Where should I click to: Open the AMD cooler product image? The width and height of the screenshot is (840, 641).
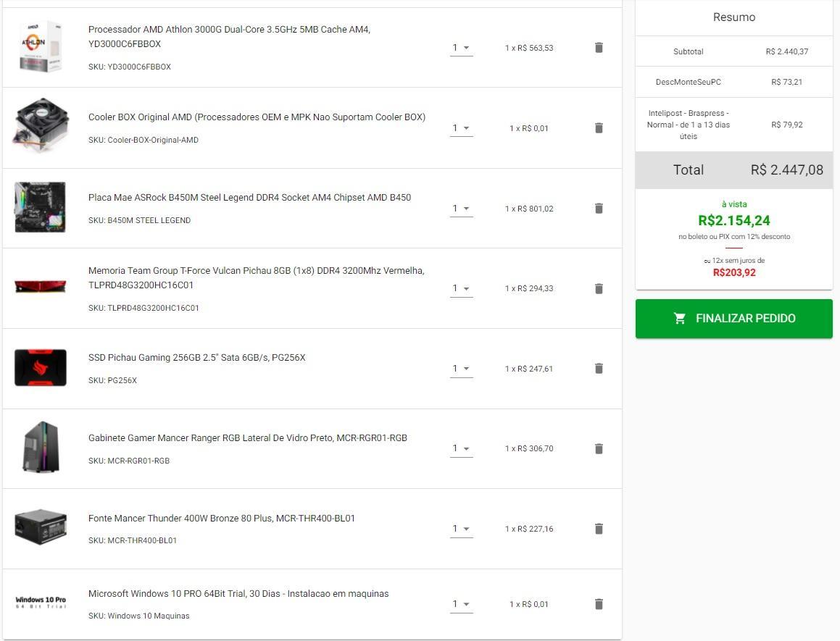coord(41,125)
